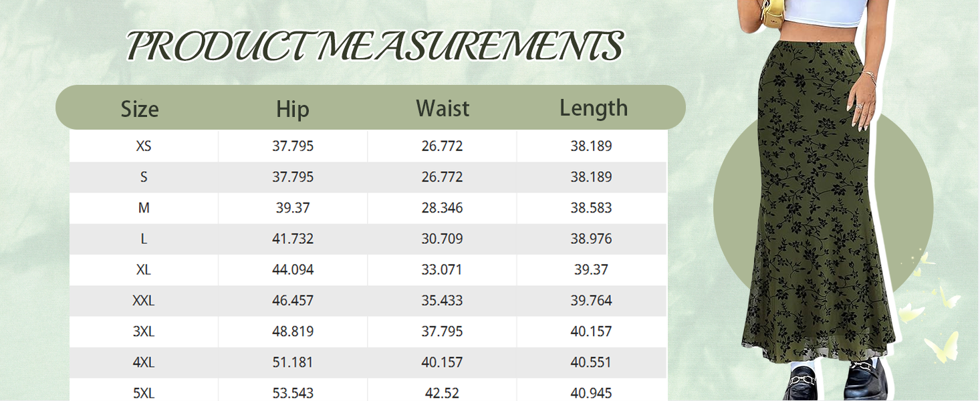Click the XXL size label
The width and height of the screenshot is (980, 401).
pyautogui.click(x=144, y=301)
